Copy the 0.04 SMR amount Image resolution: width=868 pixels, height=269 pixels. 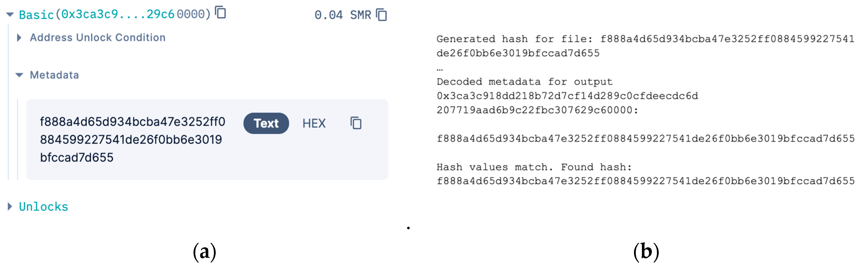tap(381, 15)
